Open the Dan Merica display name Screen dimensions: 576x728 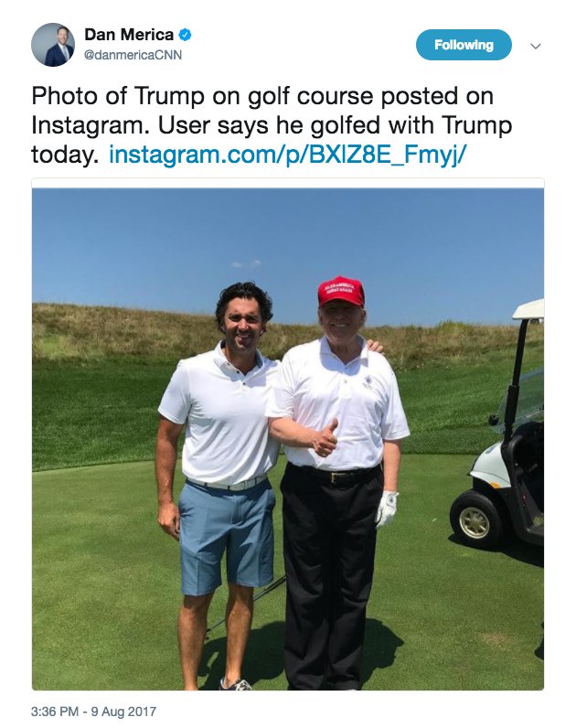click(x=129, y=35)
